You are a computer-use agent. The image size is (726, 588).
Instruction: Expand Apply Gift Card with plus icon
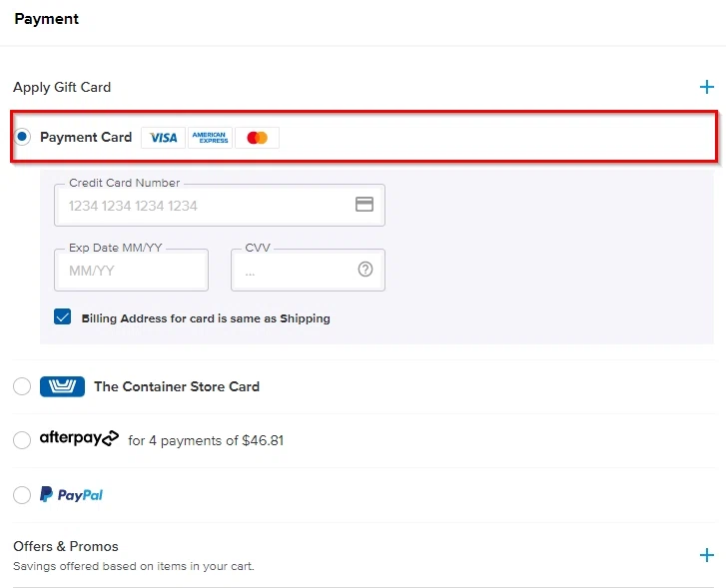click(707, 87)
